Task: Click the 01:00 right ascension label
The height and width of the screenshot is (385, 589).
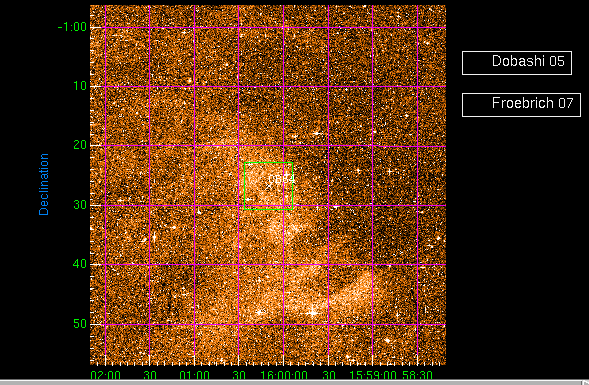Action: click(x=194, y=375)
